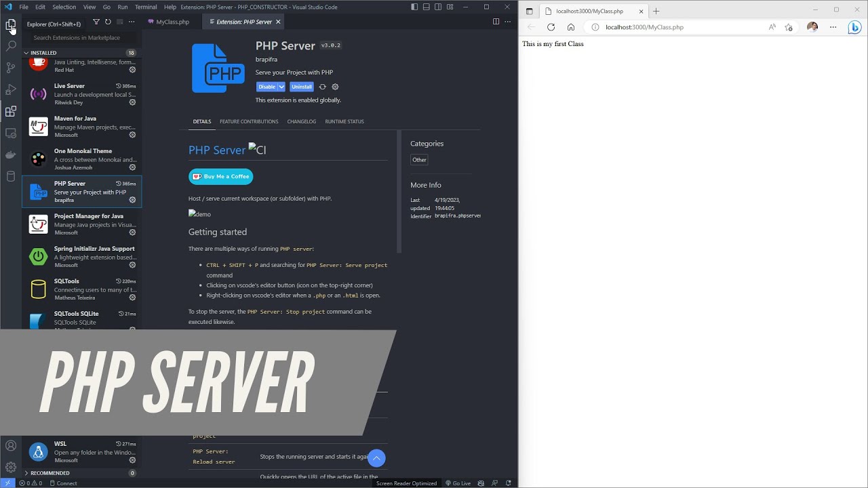868x488 pixels.
Task: Click Connect in the status bar
Action: point(63,483)
